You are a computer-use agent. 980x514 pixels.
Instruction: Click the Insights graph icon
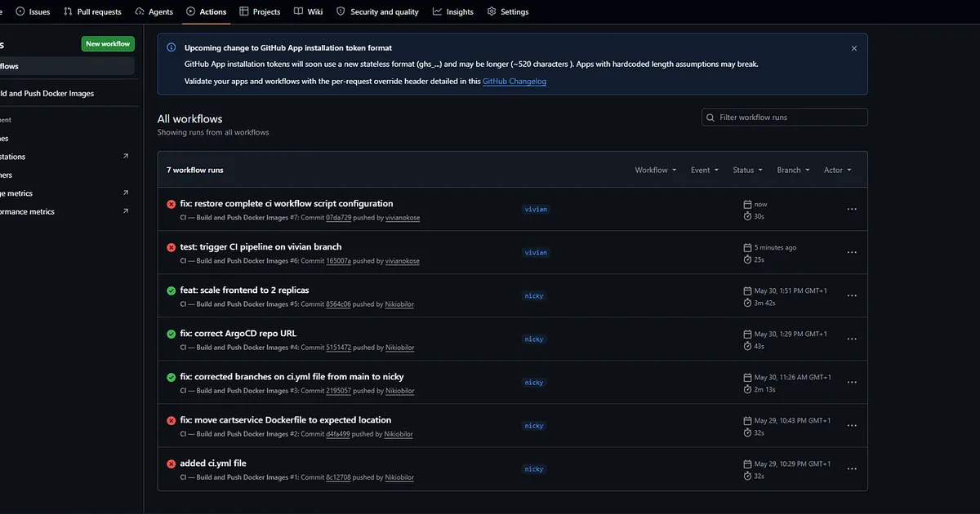click(x=438, y=11)
